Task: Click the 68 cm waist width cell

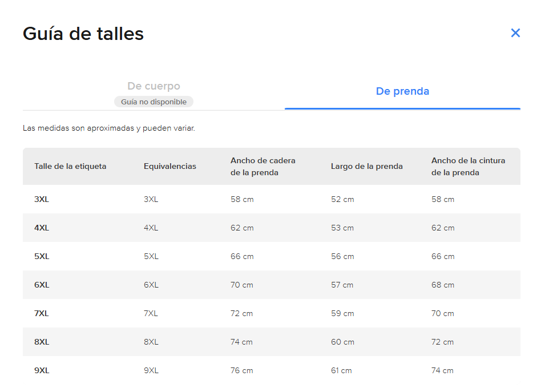Action: [x=443, y=285]
